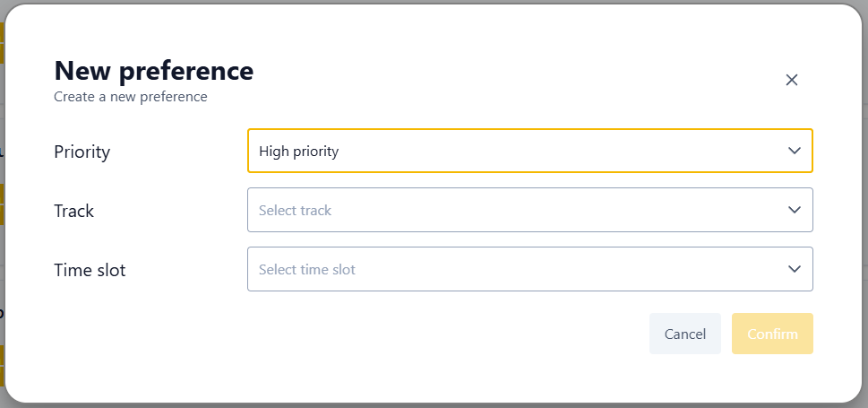
Task: Open the Select time slot combo box
Action: [529, 269]
